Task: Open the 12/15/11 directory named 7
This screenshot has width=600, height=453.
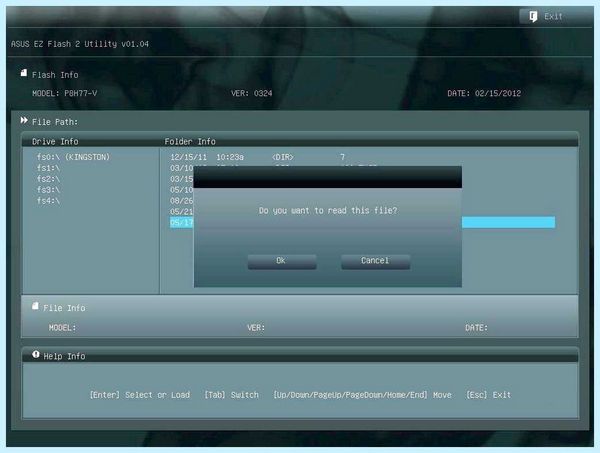Action: click(x=258, y=157)
